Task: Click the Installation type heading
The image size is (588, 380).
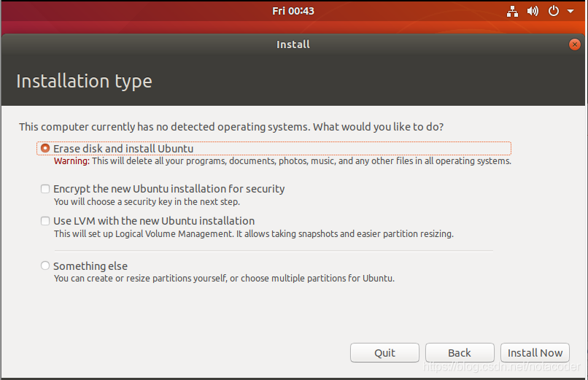Action: click(x=85, y=81)
